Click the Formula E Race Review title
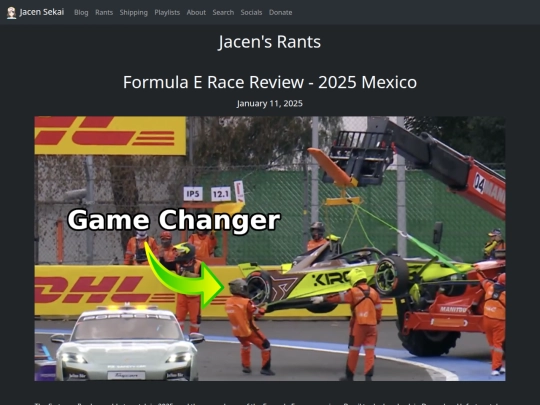Viewport: 540px width, 405px height. pos(270,82)
